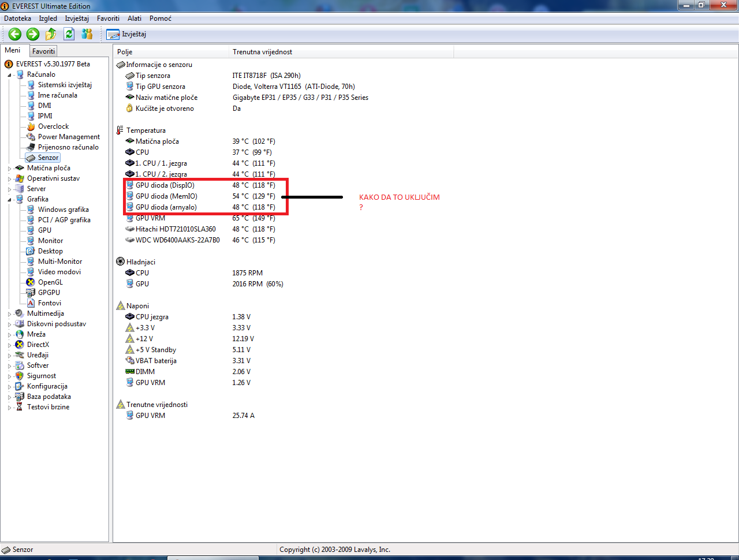Click the Power Management icon
The width and height of the screenshot is (739, 560).
[31, 137]
